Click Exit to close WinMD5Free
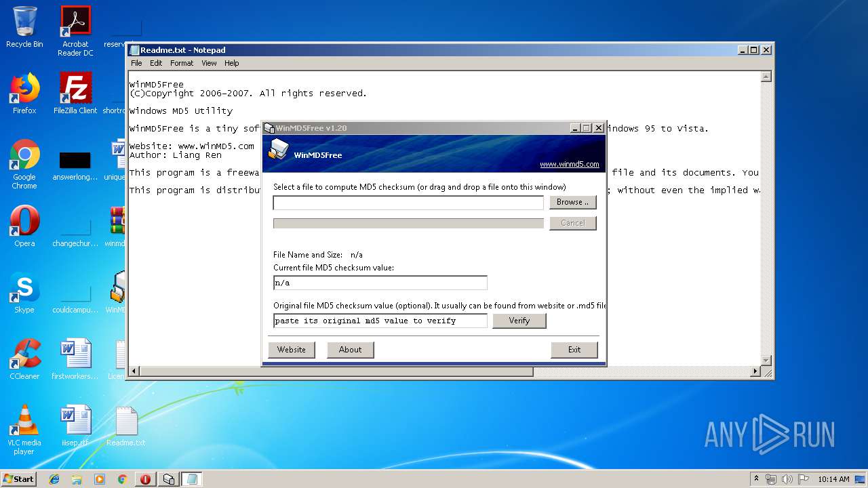The width and height of the screenshot is (868, 488). (574, 350)
